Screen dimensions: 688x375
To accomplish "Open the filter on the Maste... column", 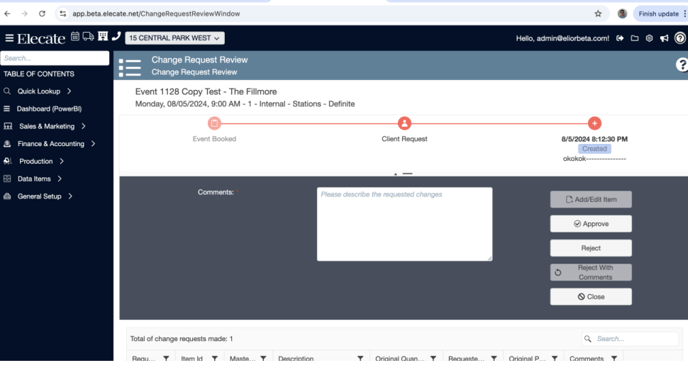I will click(263, 358).
